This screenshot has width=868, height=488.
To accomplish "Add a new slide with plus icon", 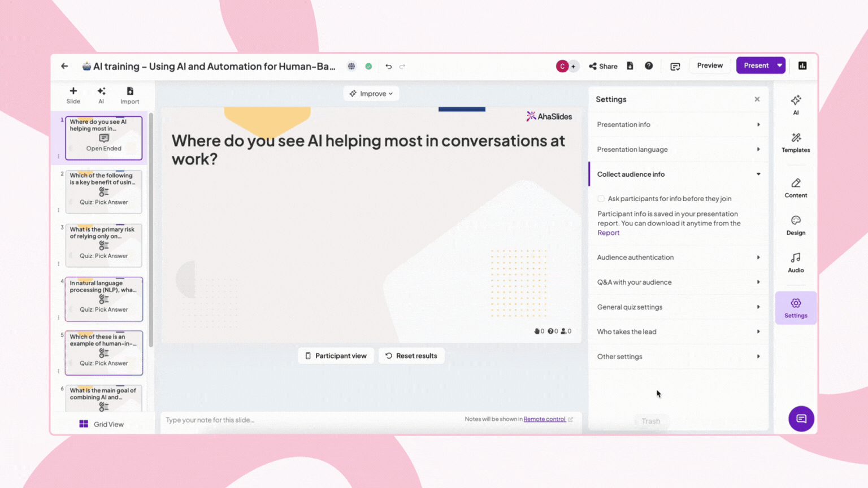I will (73, 95).
